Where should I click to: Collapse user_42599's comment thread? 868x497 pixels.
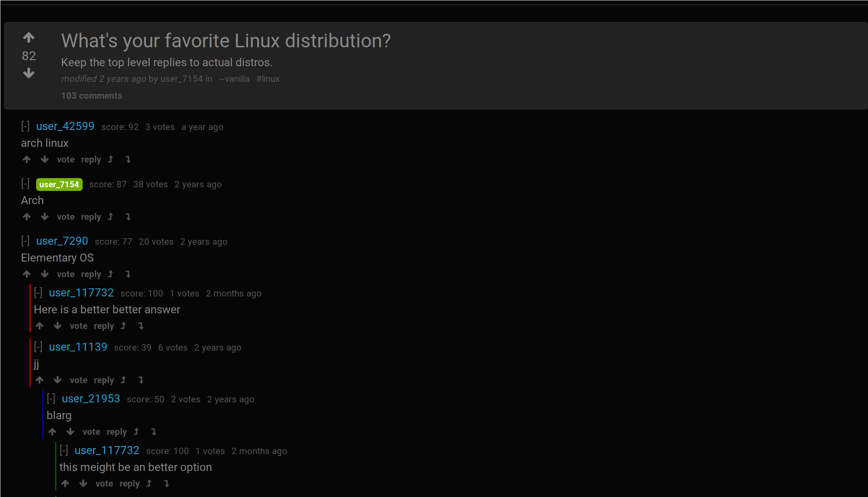point(25,126)
